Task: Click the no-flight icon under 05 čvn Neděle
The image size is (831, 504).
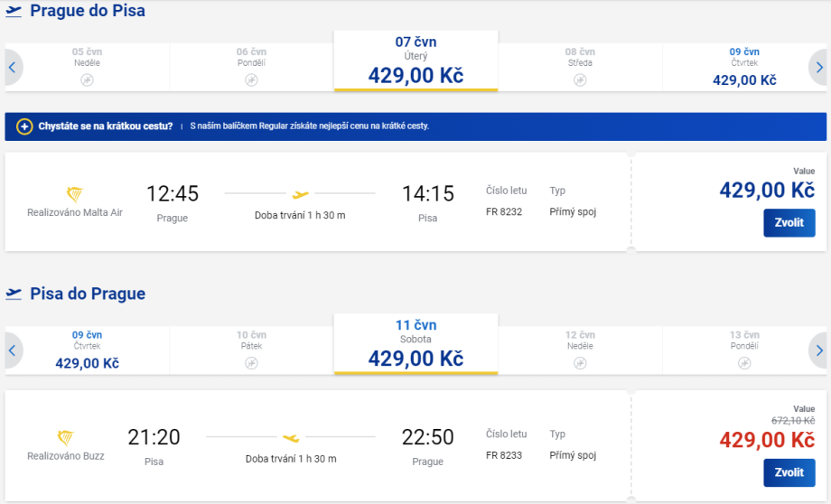Action: click(87, 79)
